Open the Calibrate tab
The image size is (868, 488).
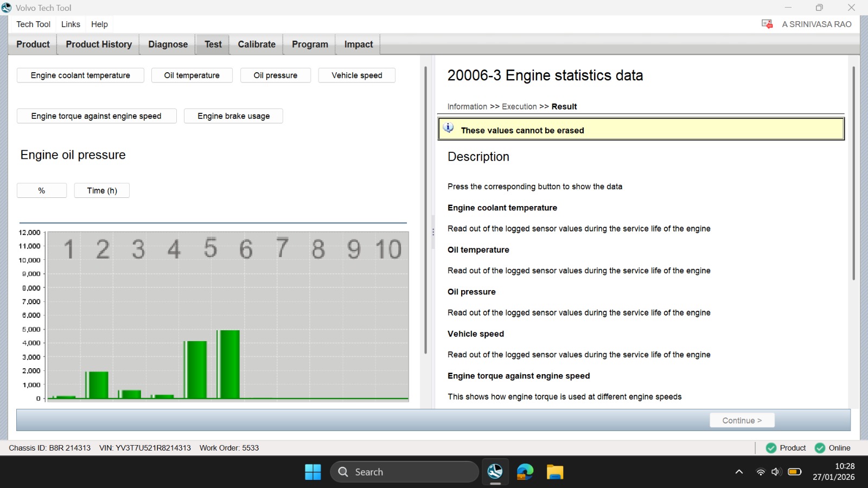tap(257, 44)
